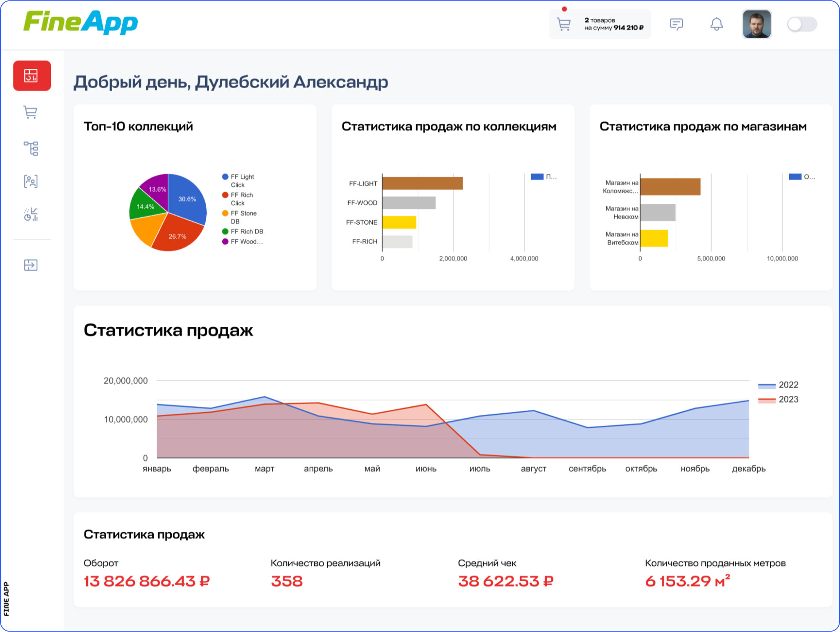Viewport: 840px width, 632px height.
Task: Open the dashboard icon in sidebar
Action: coord(32,76)
